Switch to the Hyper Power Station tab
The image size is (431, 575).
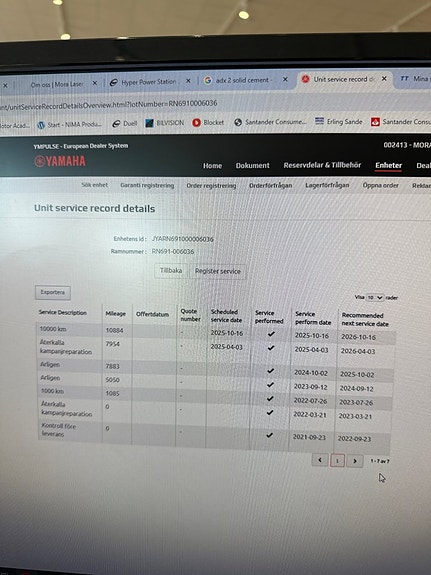coord(149,82)
